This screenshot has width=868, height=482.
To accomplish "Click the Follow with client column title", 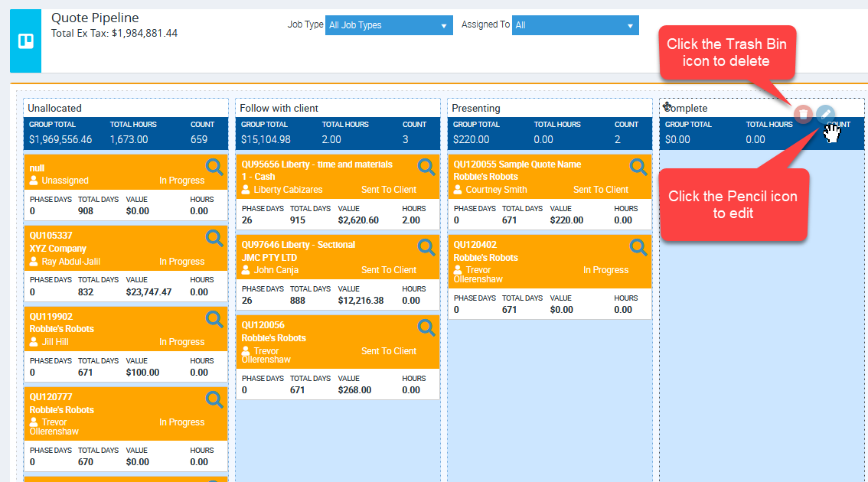I will (279, 109).
